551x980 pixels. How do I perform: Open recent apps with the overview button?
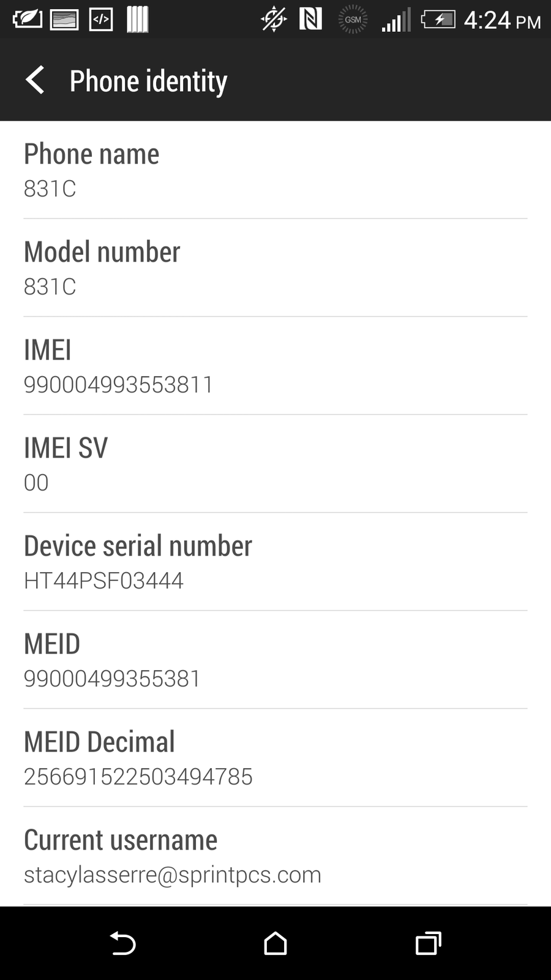tap(429, 943)
